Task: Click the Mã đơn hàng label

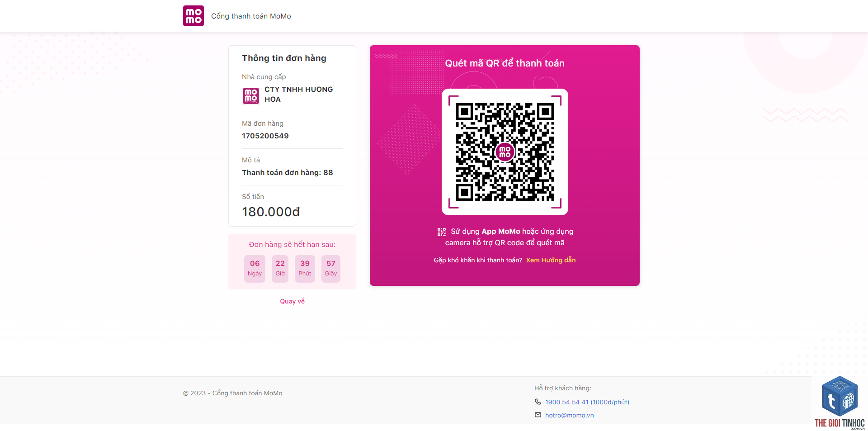Action: tap(263, 123)
